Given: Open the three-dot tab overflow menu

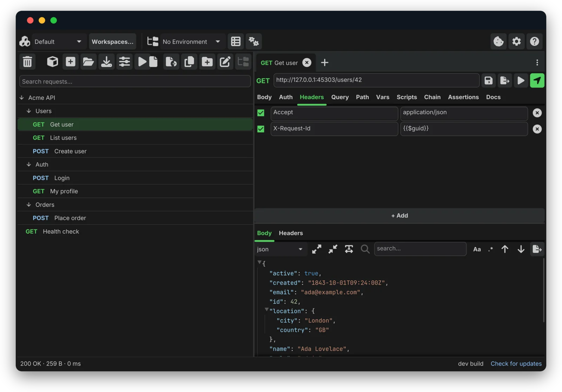Looking at the screenshot, I should pyautogui.click(x=537, y=63).
